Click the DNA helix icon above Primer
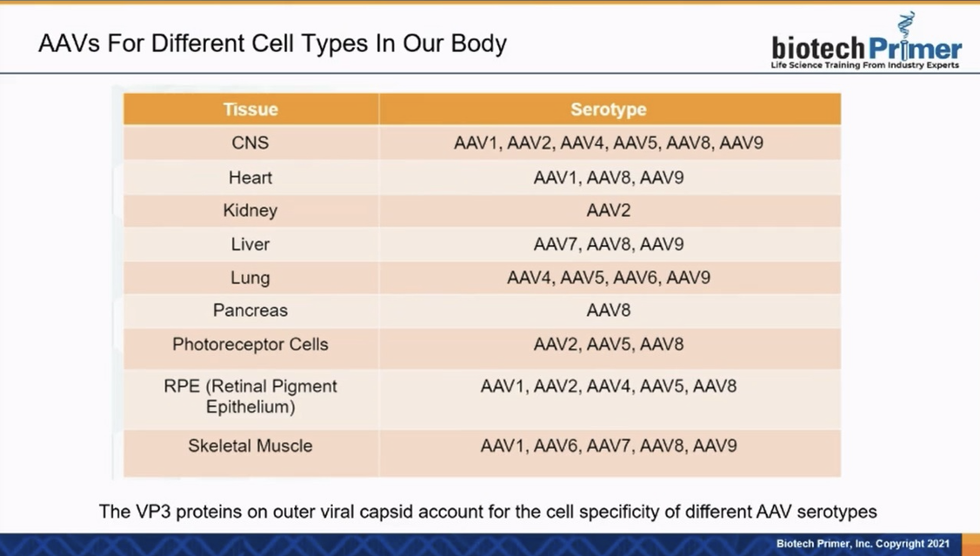 tap(905, 25)
